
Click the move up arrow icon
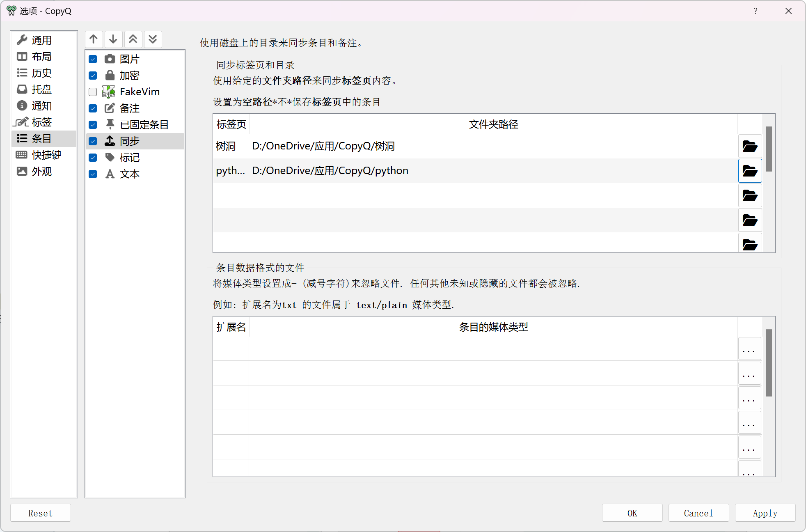click(94, 39)
